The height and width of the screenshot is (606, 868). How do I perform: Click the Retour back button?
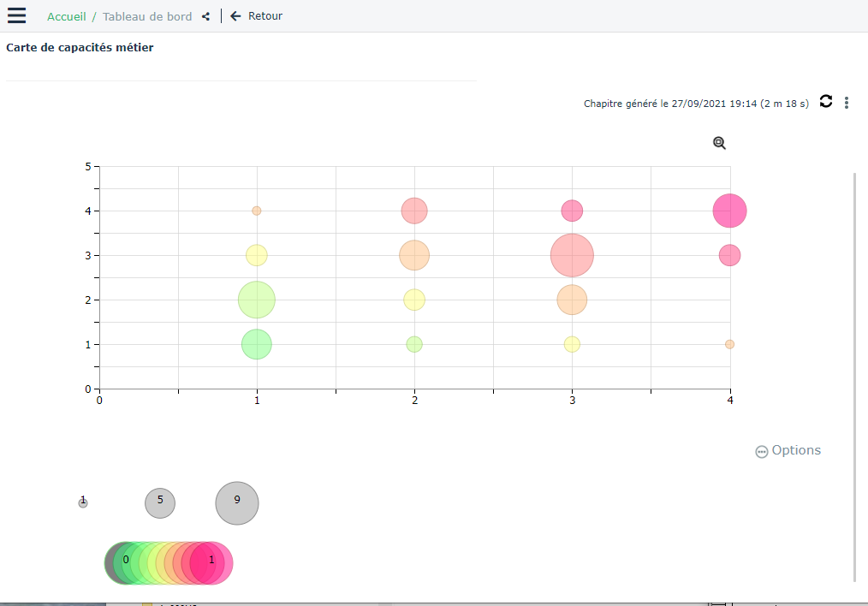coord(256,16)
